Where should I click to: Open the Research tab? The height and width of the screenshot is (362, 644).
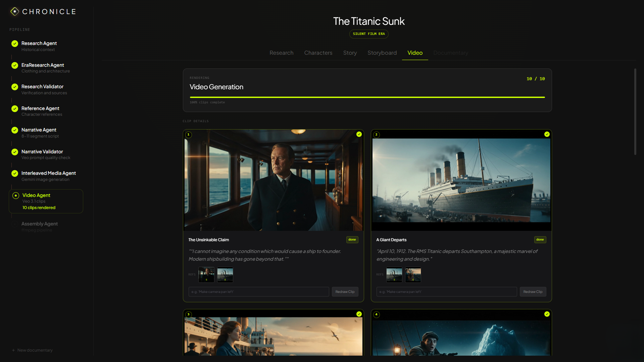(281, 53)
